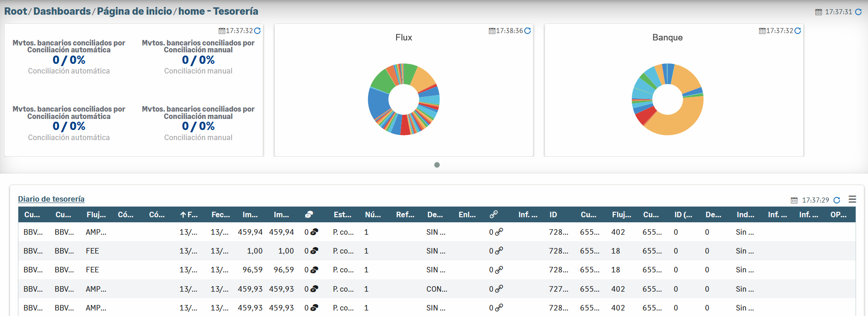The image size is (868, 316).
Task: Refresh the whole dashboard page
Action: click(858, 12)
